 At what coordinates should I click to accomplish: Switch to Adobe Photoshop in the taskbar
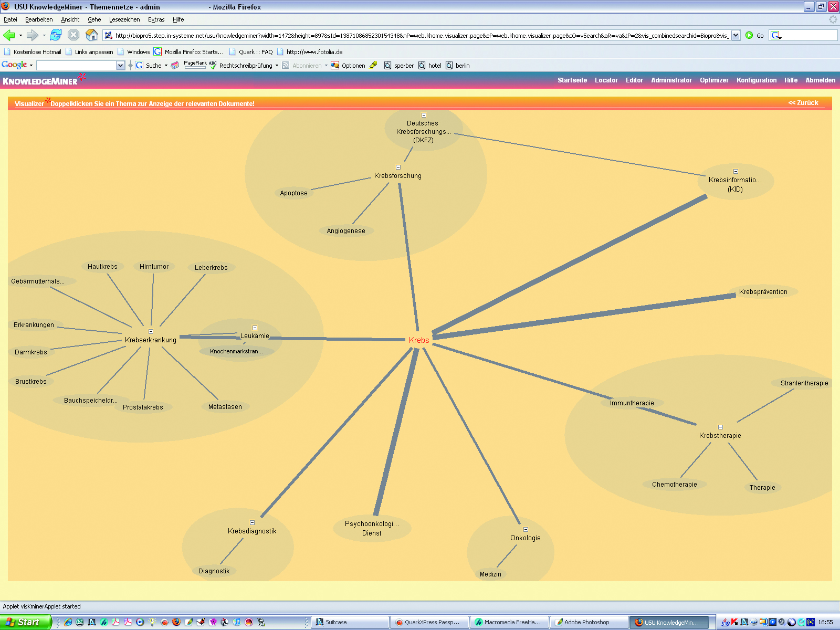586,622
